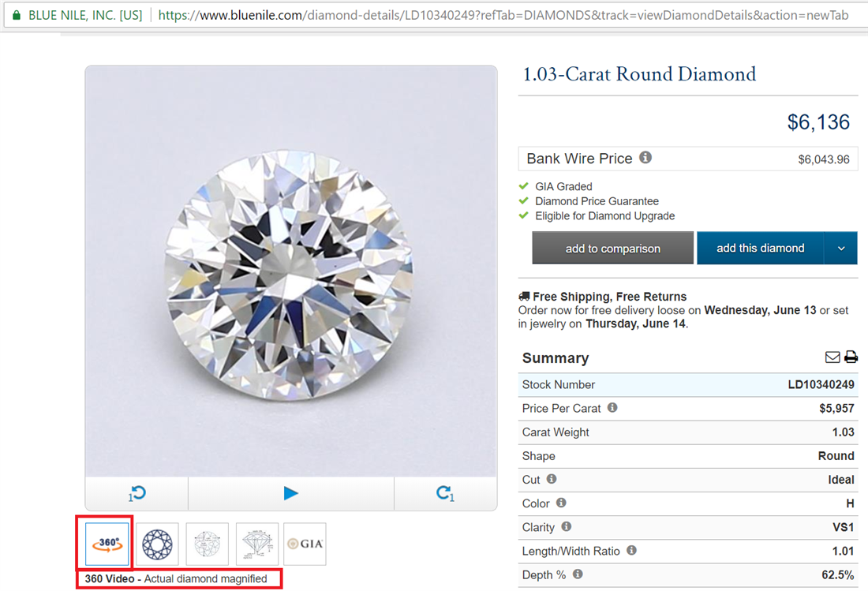Viewport: 868px width, 591px height.
Task: Open the GIA certificate view
Action: (x=305, y=544)
